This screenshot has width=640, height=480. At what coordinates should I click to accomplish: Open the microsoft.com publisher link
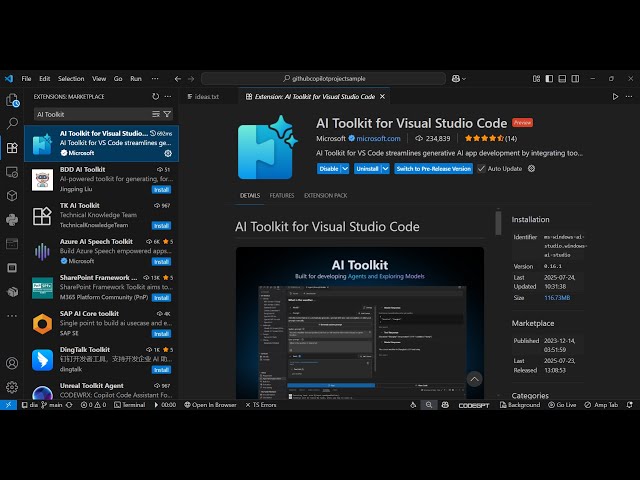coord(378,139)
